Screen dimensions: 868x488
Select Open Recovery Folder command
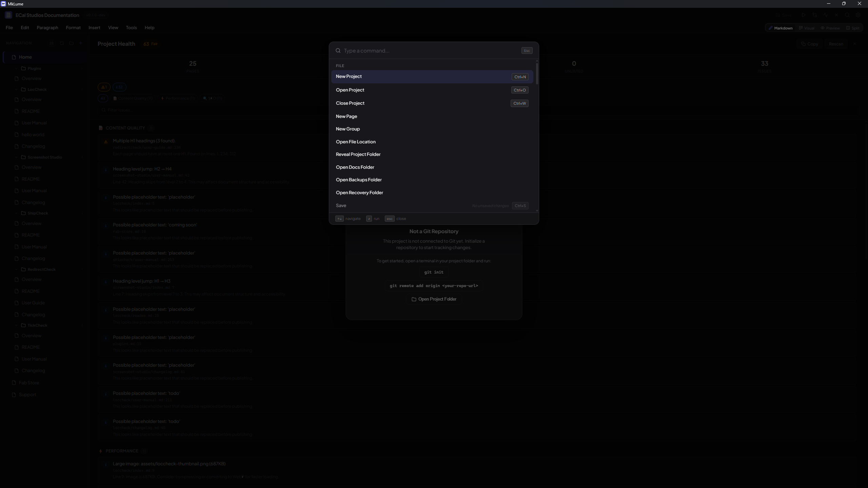point(432,192)
